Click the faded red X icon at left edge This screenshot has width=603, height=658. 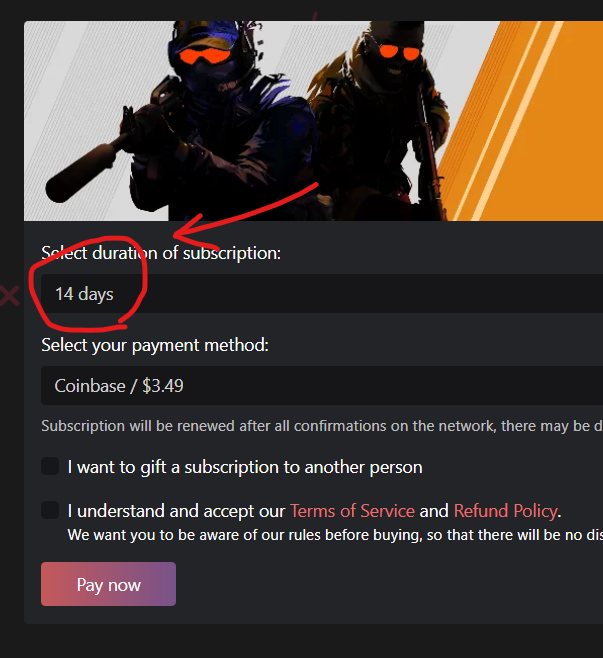[x=9, y=296]
